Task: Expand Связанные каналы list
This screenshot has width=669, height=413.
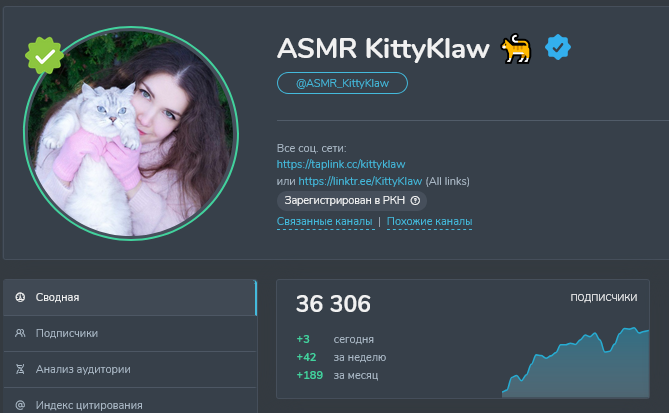Action: [325, 221]
